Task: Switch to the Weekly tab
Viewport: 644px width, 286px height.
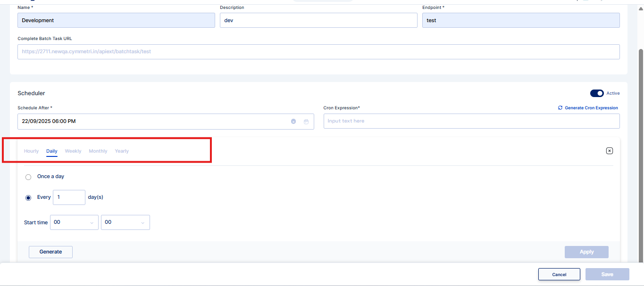Action: click(x=73, y=151)
